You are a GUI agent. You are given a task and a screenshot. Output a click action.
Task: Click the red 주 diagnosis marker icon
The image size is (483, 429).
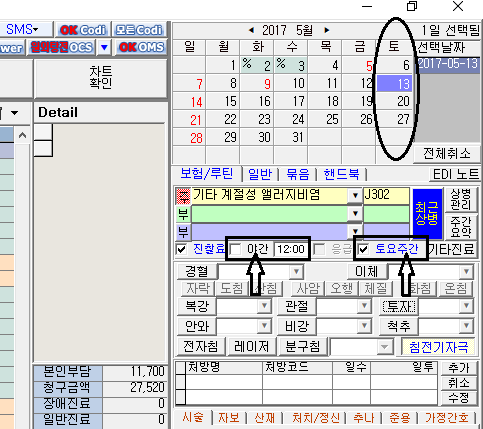pos(183,196)
